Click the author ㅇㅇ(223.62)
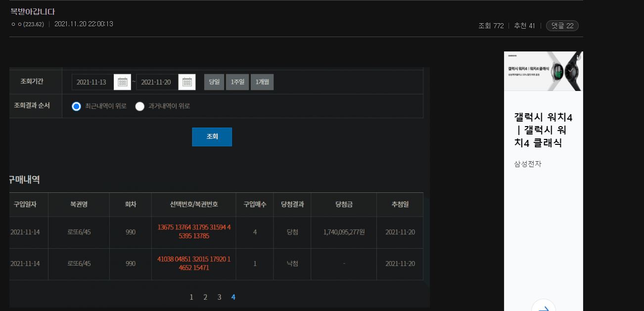The height and width of the screenshot is (311, 644). tap(27, 24)
